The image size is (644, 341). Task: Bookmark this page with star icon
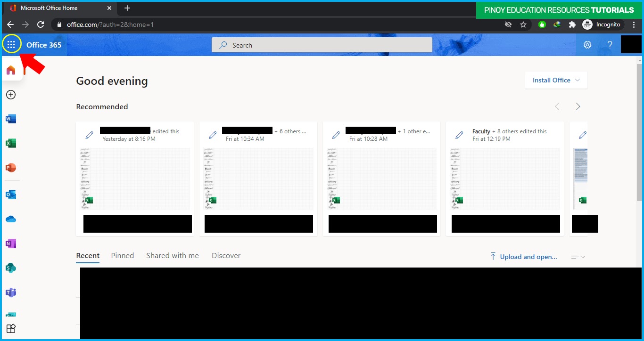(523, 24)
